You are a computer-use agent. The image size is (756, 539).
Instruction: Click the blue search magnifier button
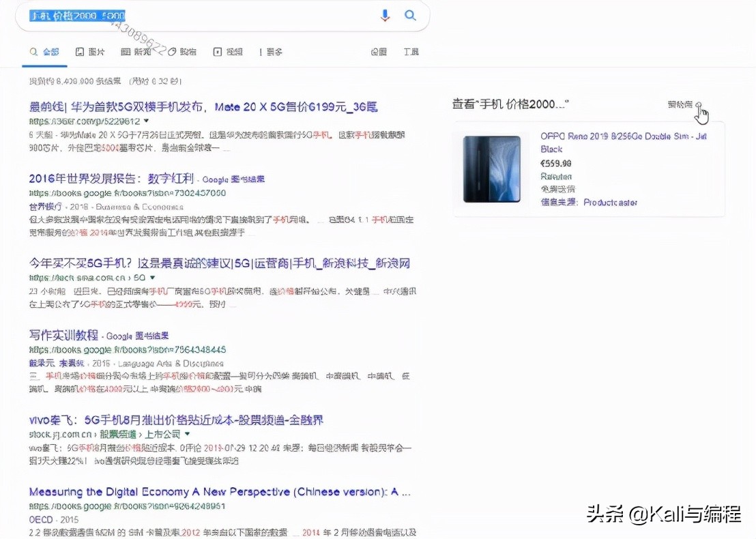tap(410, 16)
